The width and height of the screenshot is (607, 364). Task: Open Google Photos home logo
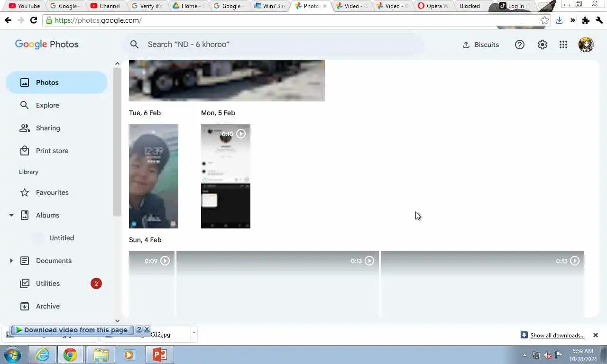point(46,44)
